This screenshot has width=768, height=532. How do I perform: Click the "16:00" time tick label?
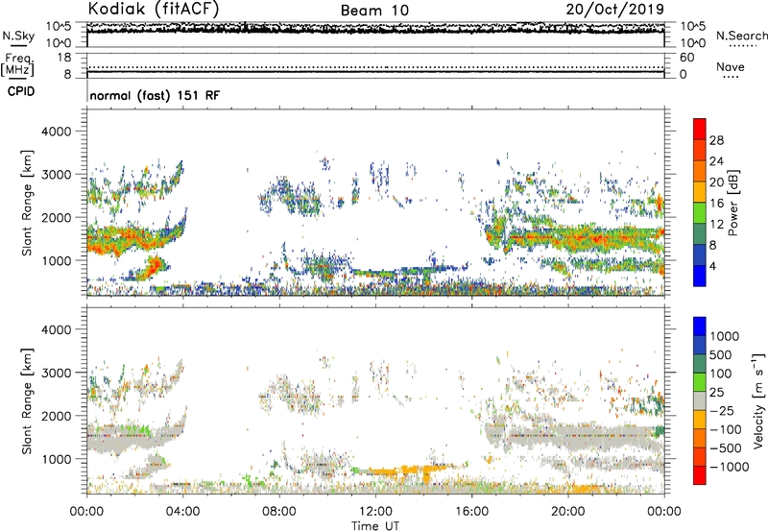471,512
